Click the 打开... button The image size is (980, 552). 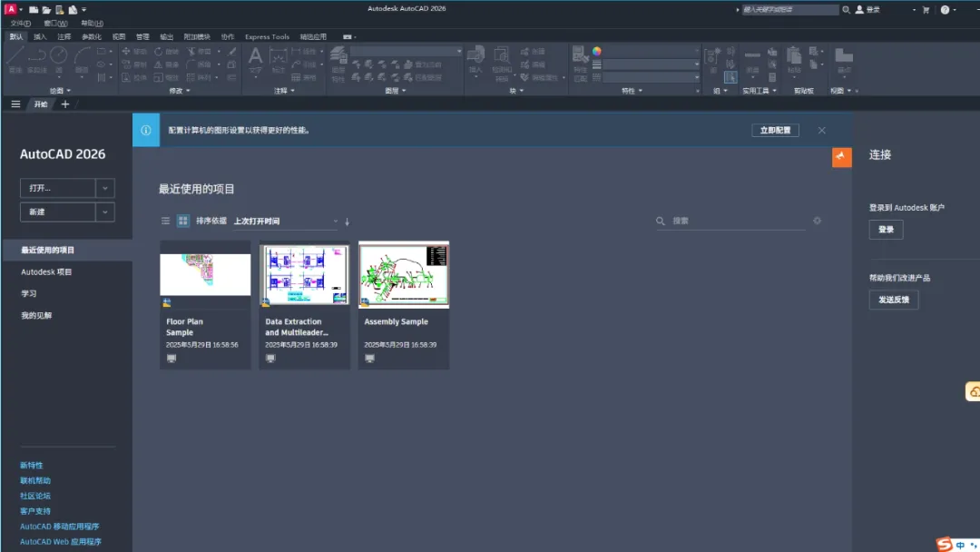coord(57,188)
